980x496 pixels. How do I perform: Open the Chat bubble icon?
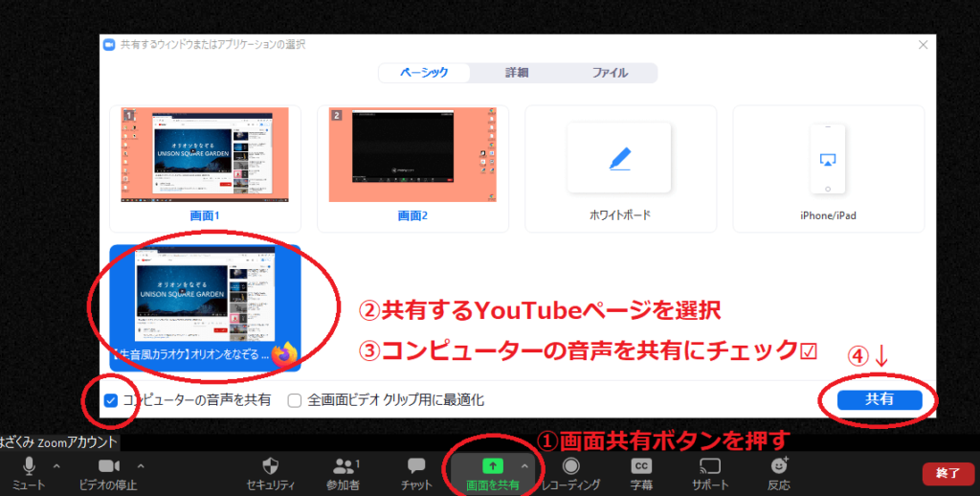pos(416,466)
